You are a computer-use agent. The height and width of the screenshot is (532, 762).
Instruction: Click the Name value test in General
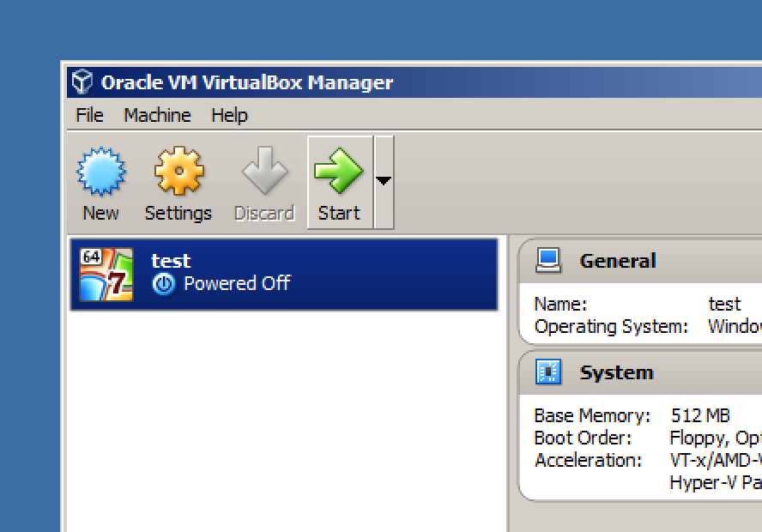click(x=724, y=304)
